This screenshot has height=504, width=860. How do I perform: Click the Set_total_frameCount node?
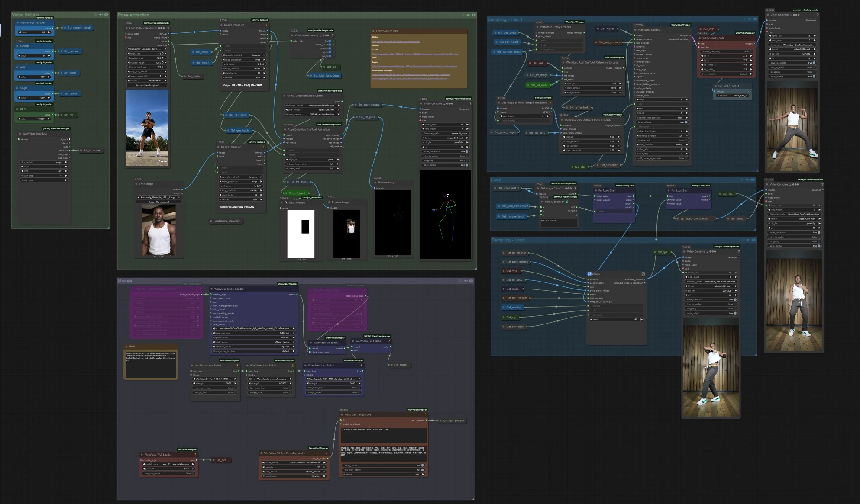click(325, 76)
